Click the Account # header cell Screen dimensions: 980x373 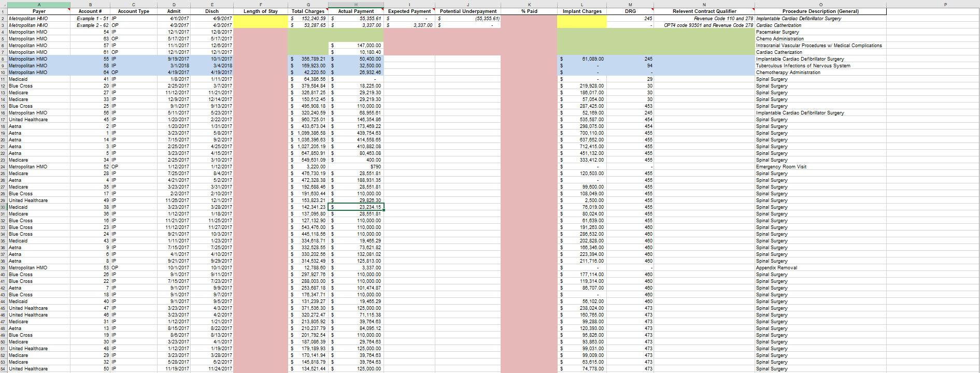pos(90,11)
